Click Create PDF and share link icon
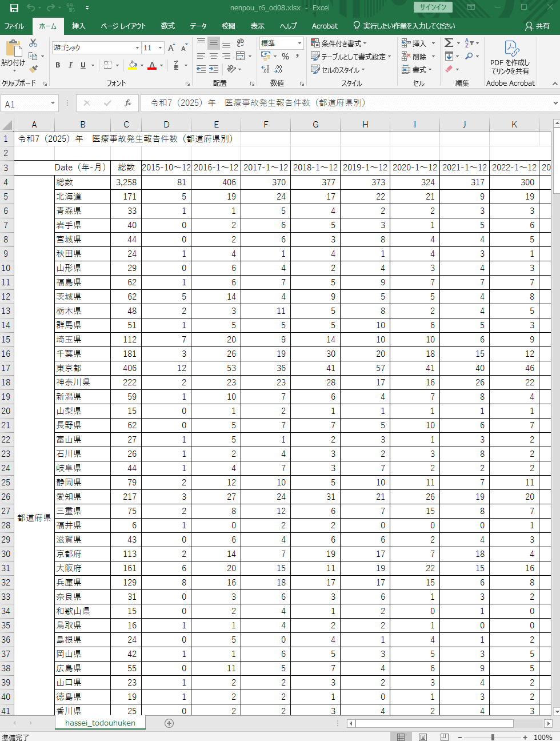 click(x=510, y=57)
